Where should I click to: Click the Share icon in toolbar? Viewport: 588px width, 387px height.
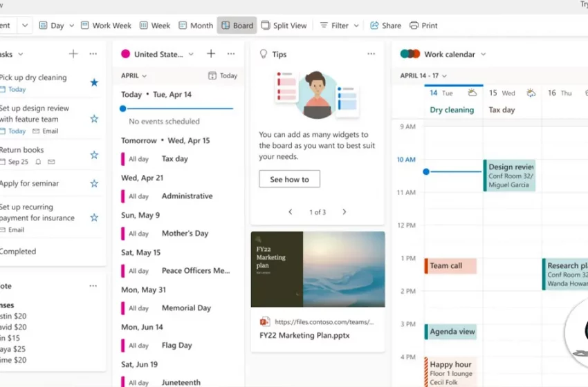[375, 26]
